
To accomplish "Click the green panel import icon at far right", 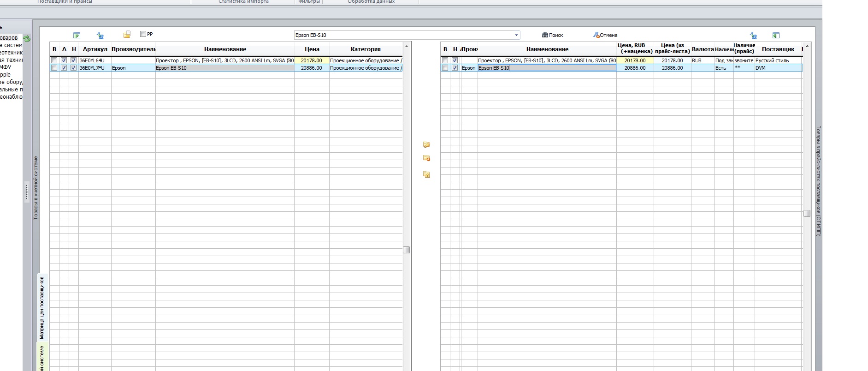I will (776, 35).
